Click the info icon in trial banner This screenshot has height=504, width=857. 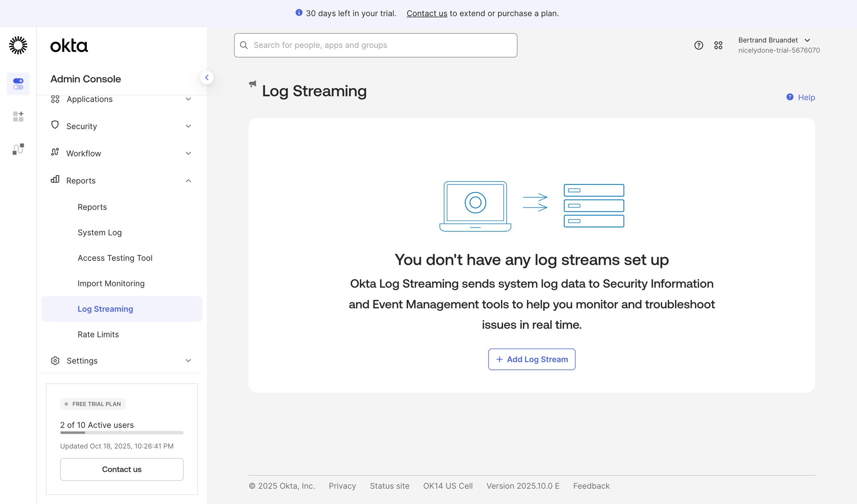(x=299, y=13)
